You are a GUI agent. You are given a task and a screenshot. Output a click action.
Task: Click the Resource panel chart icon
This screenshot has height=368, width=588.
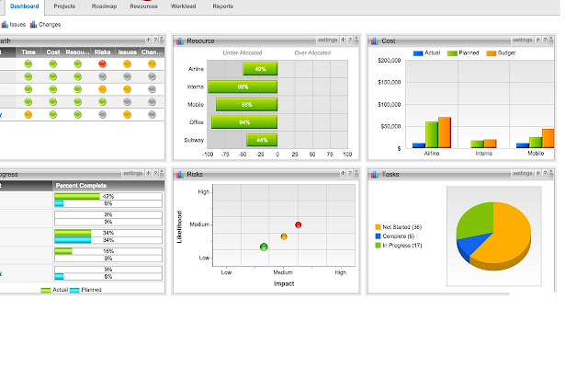tap(180, 40)
